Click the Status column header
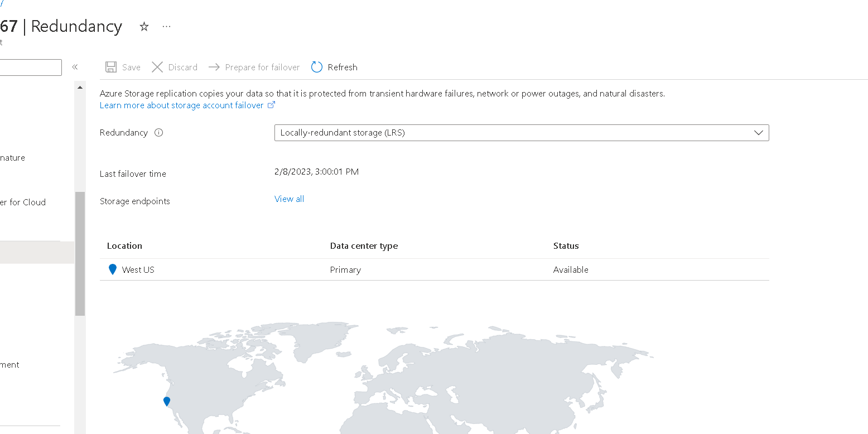The height and width of the screenshot is (434, 868). pyautogui.click(x=566, y=246)
